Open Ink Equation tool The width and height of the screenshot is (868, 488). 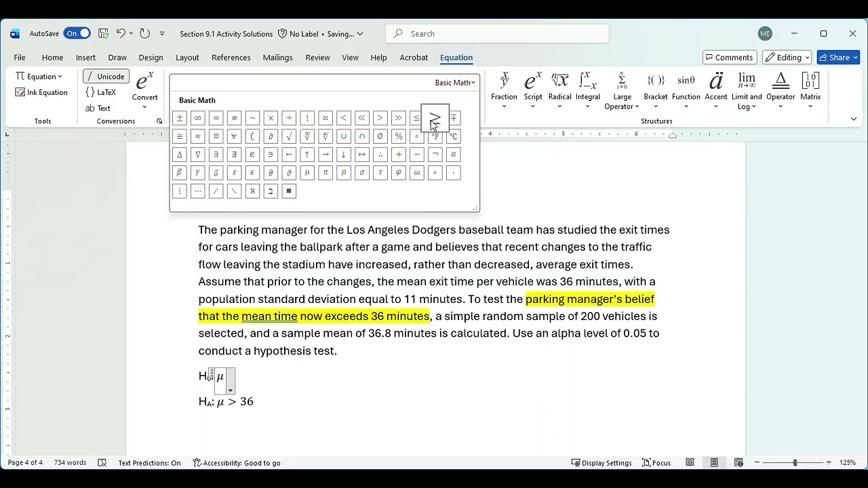coord(41,92)
